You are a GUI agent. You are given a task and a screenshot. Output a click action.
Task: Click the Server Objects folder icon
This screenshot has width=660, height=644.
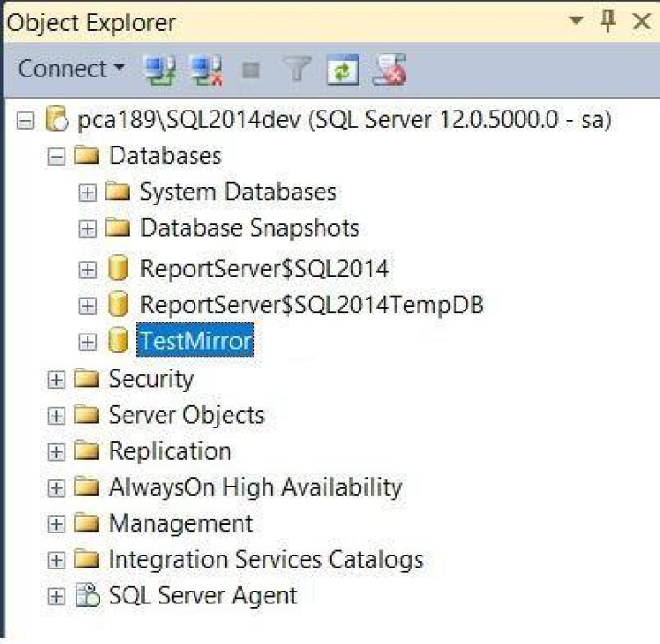coord(87,415)
